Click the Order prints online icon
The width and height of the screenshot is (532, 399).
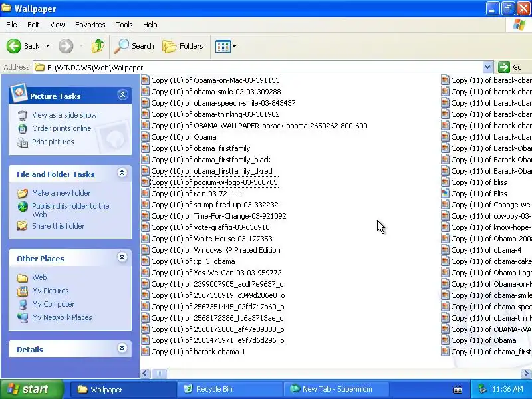click(x=23, y=128)
